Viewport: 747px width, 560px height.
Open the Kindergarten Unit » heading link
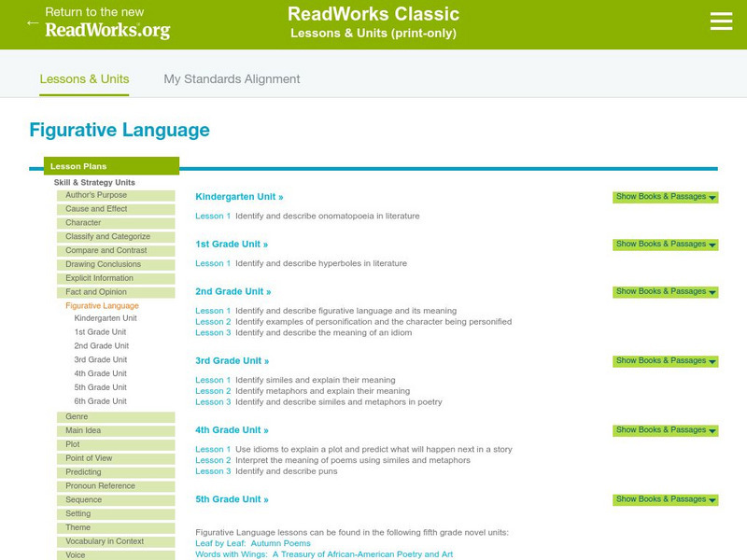coord(239,197)
